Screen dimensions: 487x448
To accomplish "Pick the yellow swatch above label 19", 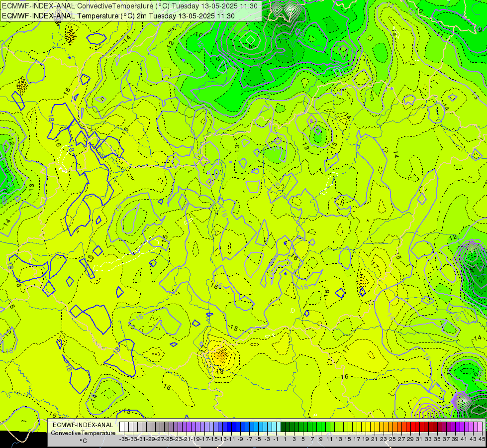I will tap(368, 427).
